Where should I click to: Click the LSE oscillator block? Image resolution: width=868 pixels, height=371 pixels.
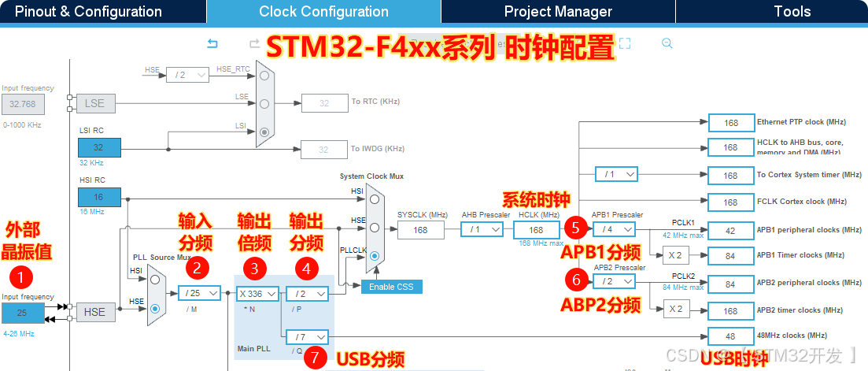(94, 103)
